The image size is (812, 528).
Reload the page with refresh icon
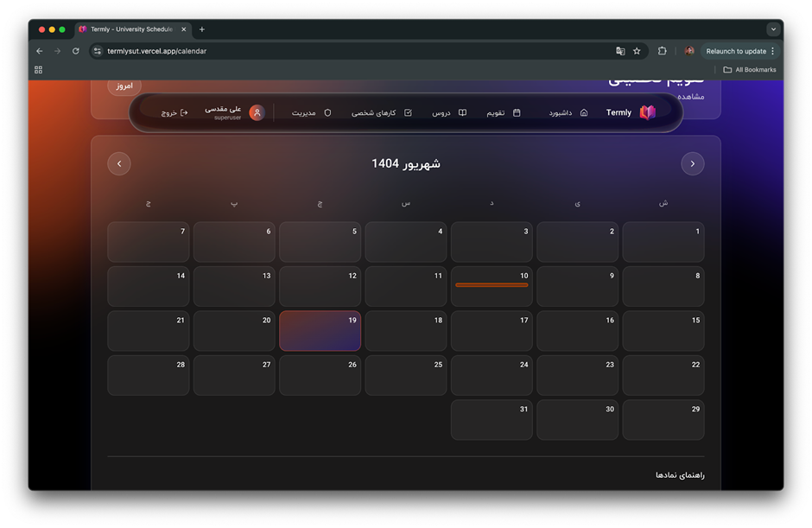76,51
